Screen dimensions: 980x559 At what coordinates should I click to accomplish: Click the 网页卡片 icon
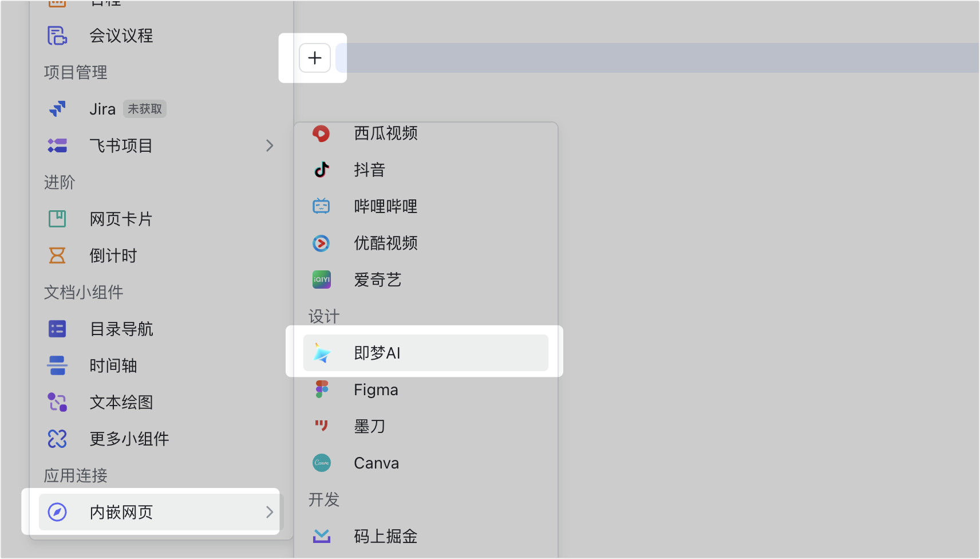57,219
